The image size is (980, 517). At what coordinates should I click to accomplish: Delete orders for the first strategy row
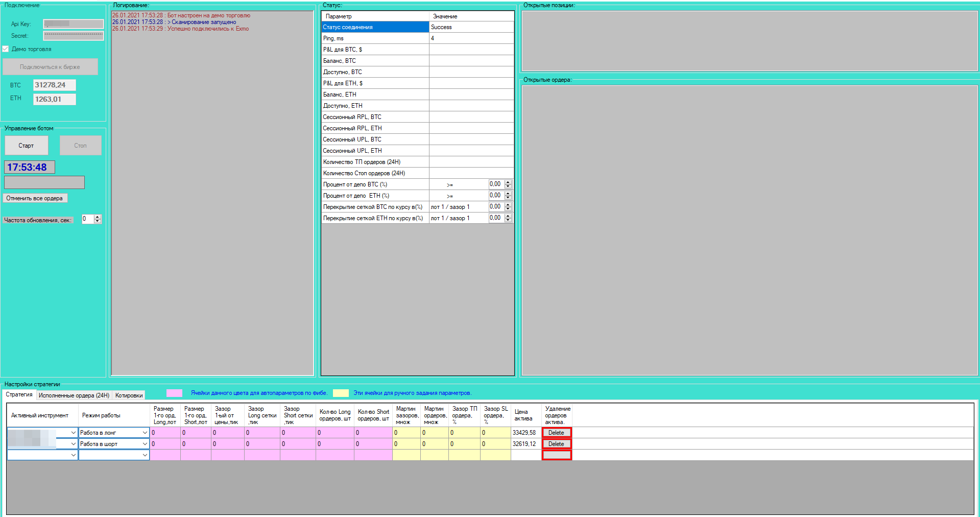(557, 433)
